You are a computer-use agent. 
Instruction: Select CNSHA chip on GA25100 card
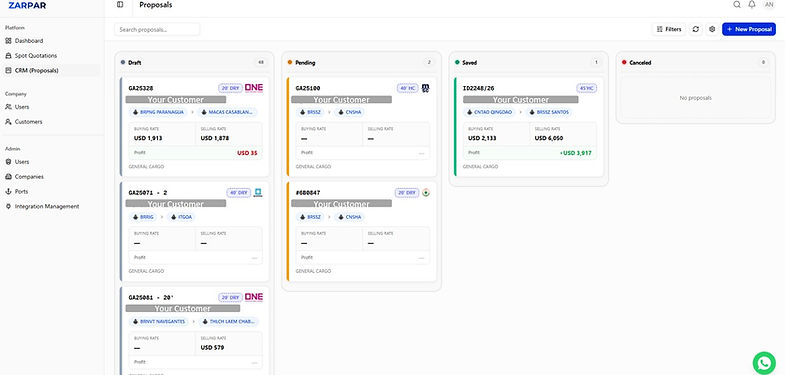(349, 112)
